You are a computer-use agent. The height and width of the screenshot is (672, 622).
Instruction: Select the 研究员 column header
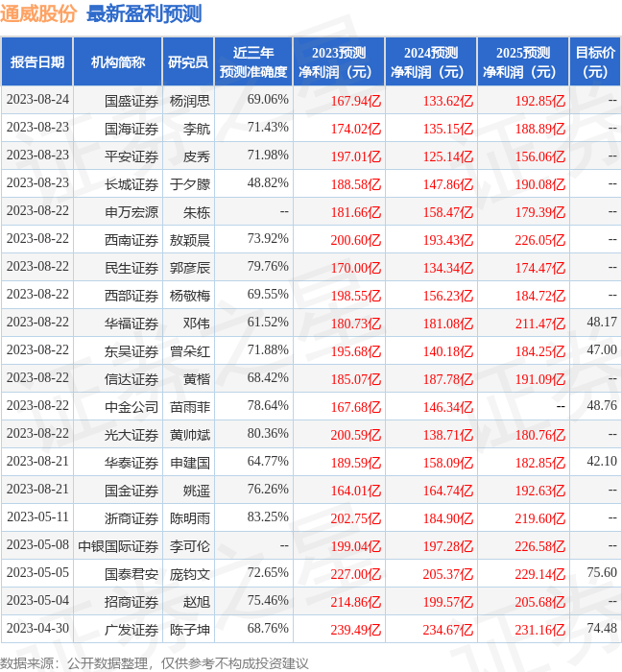click(188, 62)
